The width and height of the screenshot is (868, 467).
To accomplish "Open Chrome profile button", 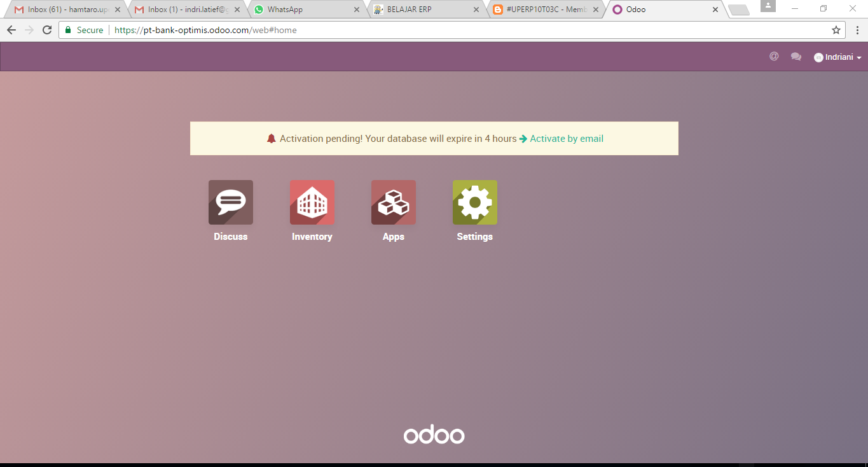I will [768, 6].
